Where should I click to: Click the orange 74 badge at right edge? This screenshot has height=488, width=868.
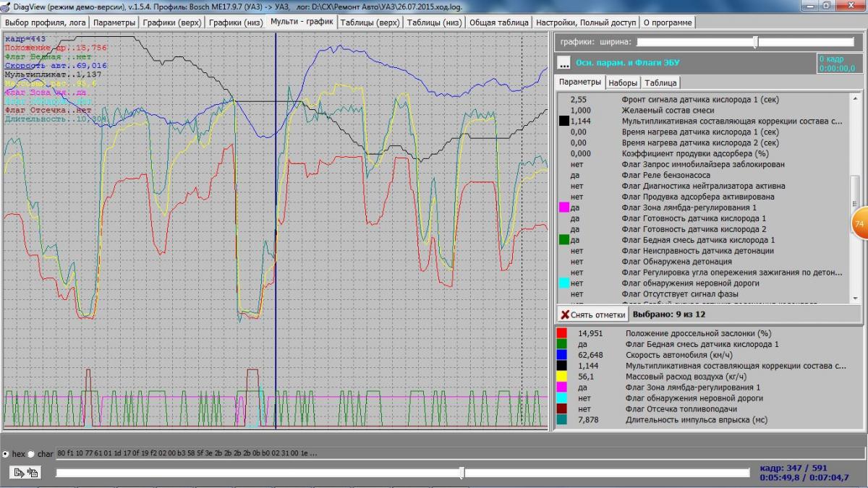pos(859,225)
